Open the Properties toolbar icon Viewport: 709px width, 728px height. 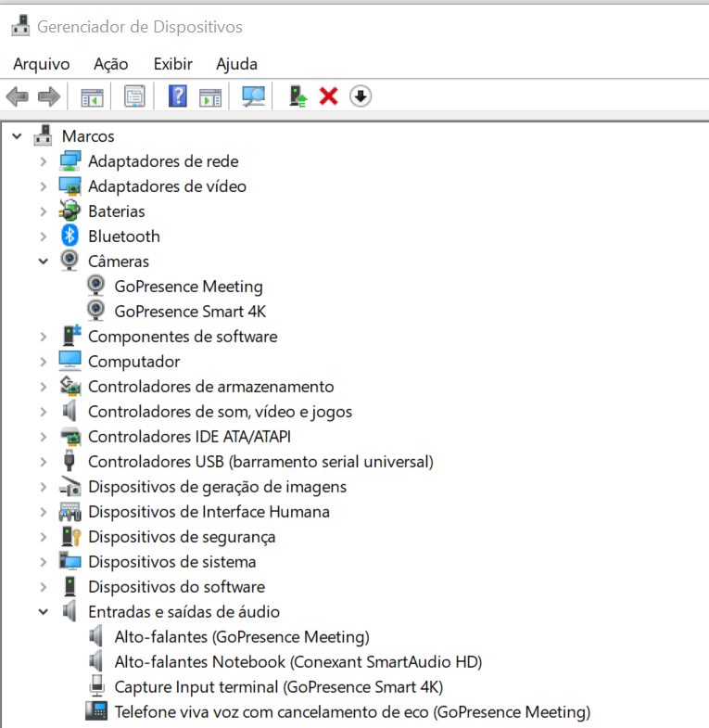tap(134, 96)
